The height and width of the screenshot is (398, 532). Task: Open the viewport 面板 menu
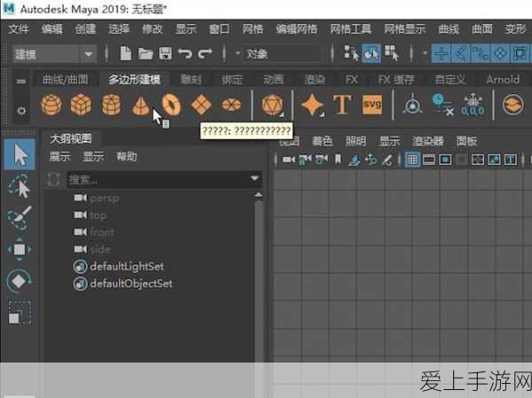pos(466,141)
